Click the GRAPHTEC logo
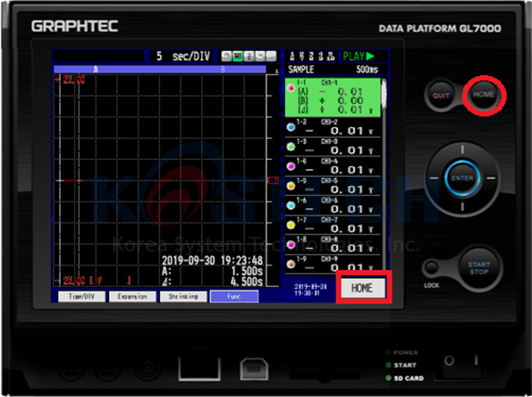The width and height of the screenshot is (532, 397). 74,26
